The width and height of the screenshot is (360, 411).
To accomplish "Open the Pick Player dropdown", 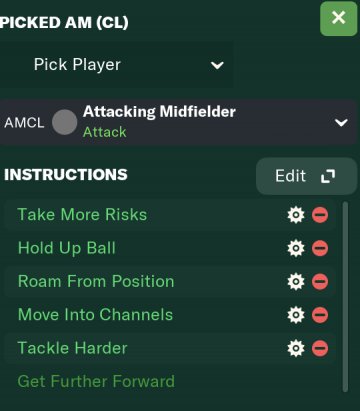I will click(116, 65).
